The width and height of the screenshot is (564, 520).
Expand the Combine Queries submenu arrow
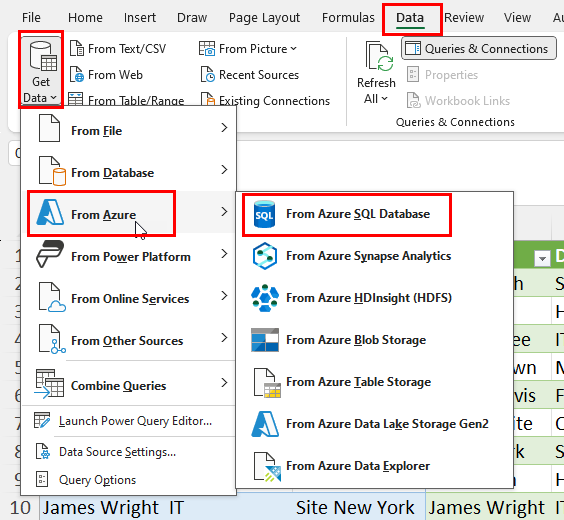(224, 383)
